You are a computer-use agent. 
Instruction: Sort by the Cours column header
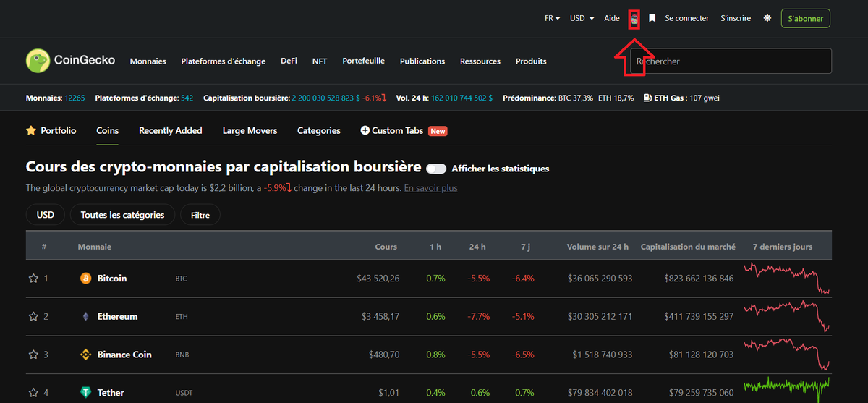386,247
